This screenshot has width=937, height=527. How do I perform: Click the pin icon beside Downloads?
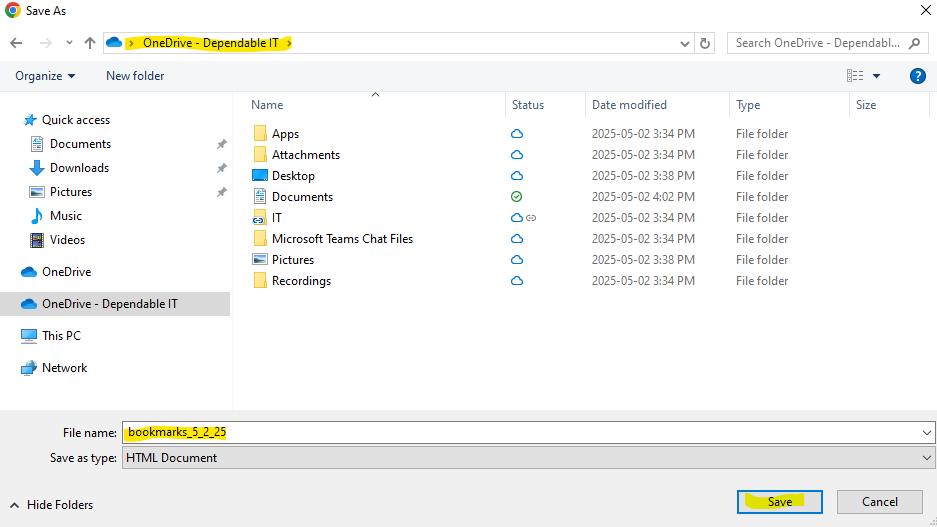coord(222,168)
